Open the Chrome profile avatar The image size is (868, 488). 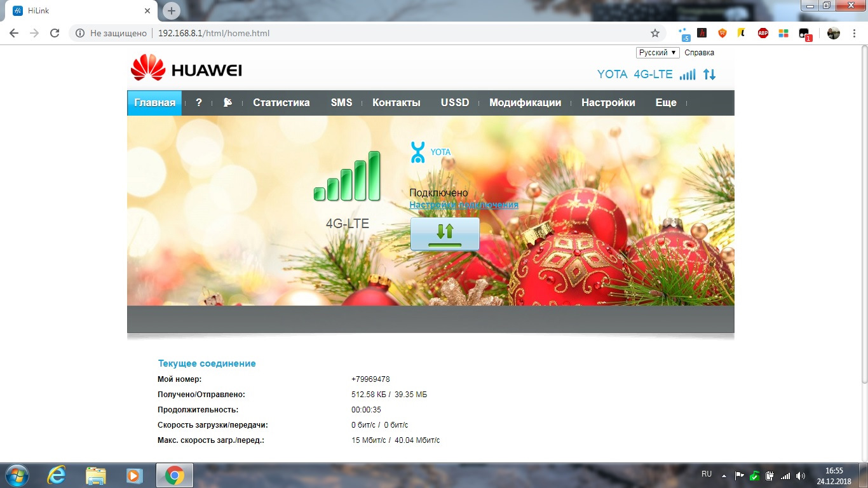click(834, 33)
